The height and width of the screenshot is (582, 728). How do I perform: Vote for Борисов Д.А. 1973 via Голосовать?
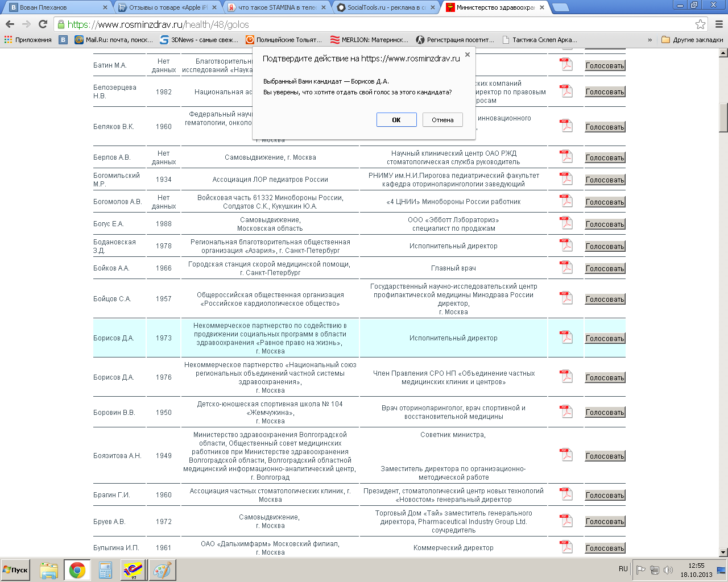pyautogui.click(x=605, y=339)
